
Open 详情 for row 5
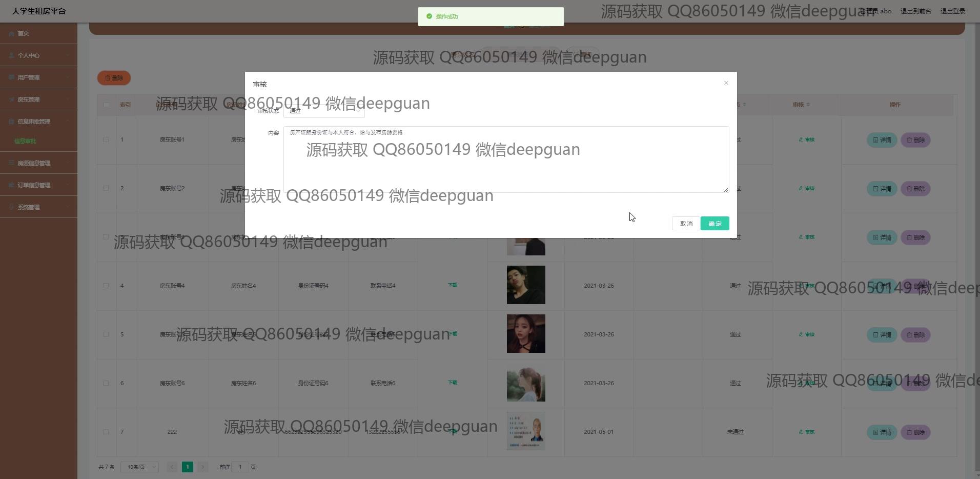click(x=882, y=335)
